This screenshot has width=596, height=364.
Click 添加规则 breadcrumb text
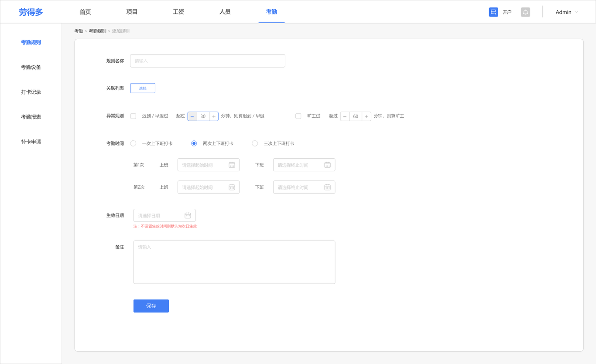pos(121,31)
